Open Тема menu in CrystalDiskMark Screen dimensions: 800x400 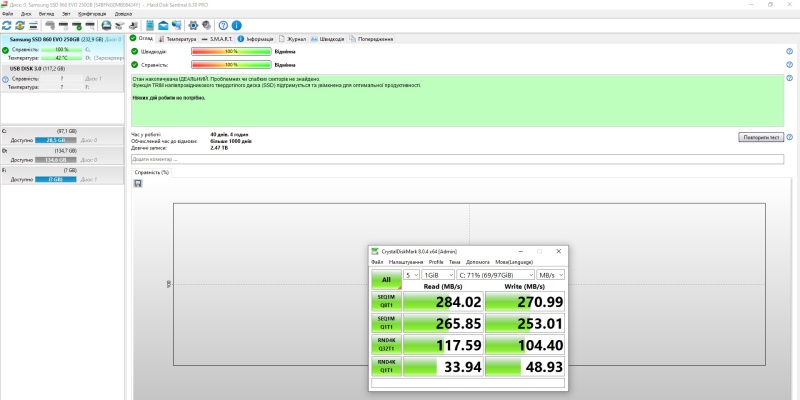point(455,262)
